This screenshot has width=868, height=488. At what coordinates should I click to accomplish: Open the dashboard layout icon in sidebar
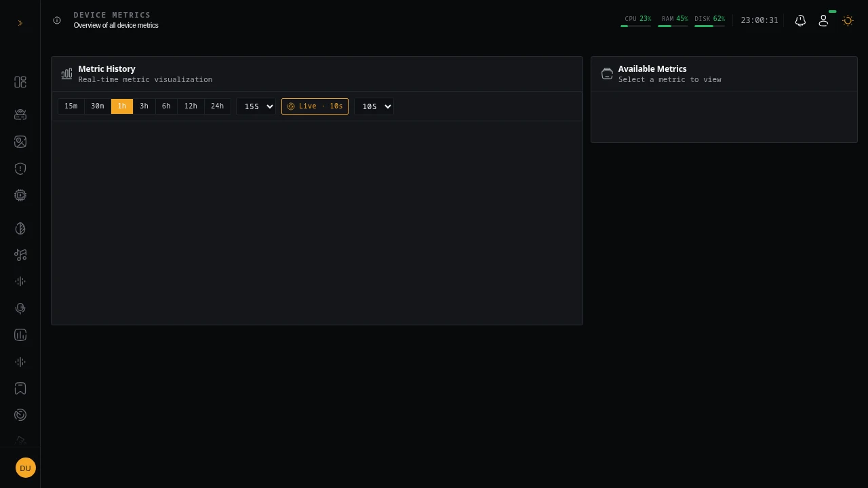coord(20,82)
